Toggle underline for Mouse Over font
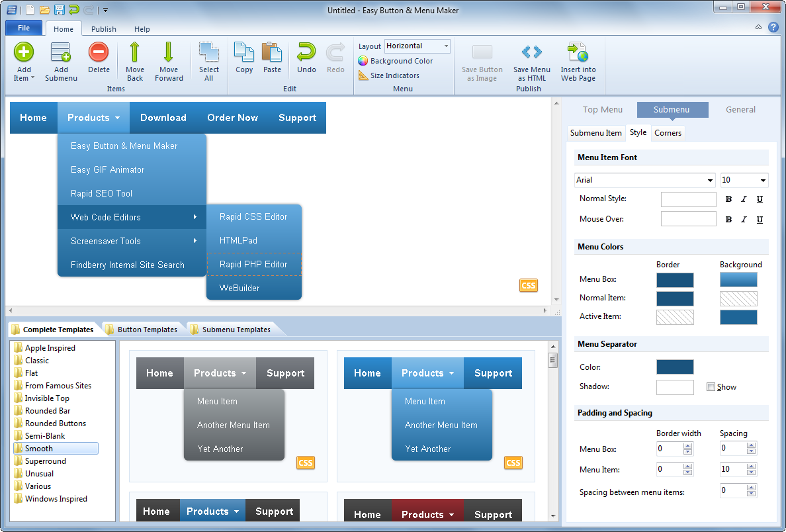 click(760, 220)
